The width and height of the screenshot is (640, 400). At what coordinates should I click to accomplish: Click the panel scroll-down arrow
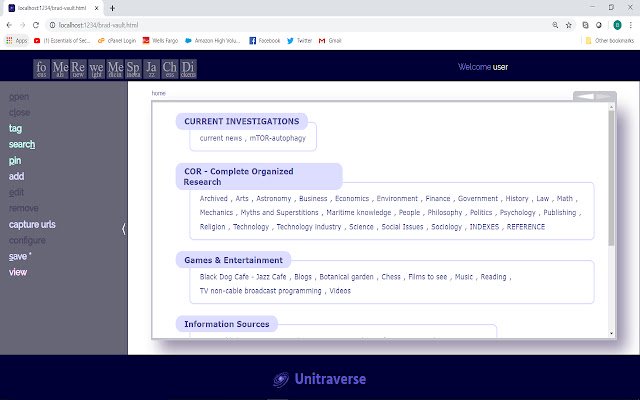611,333
